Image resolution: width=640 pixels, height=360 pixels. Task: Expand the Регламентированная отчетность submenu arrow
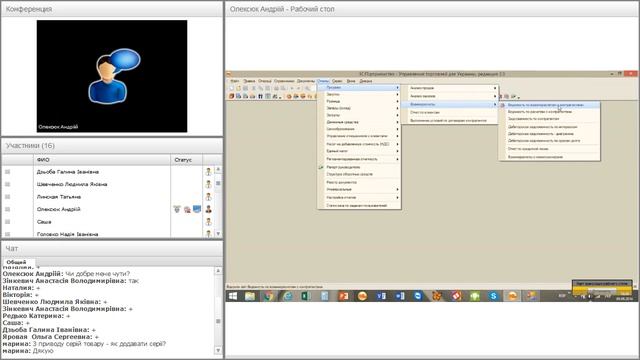pyautogui.click(x=397, y=159)
